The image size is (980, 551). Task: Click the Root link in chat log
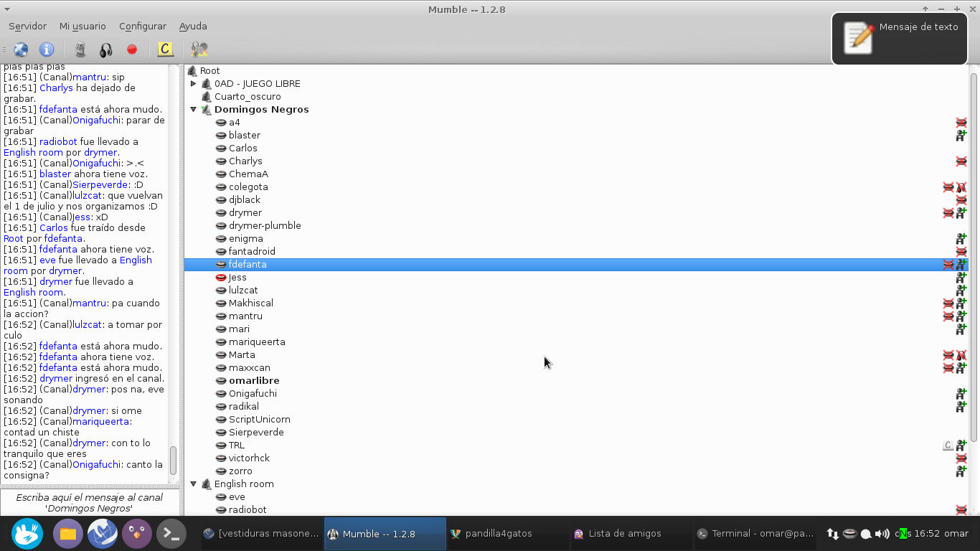tap(14, 238)
